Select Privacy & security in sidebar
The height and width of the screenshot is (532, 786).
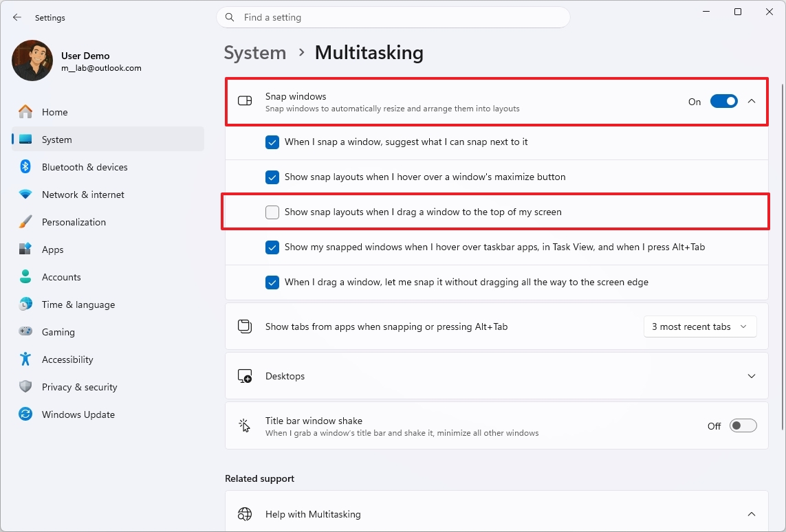[79, 386]
